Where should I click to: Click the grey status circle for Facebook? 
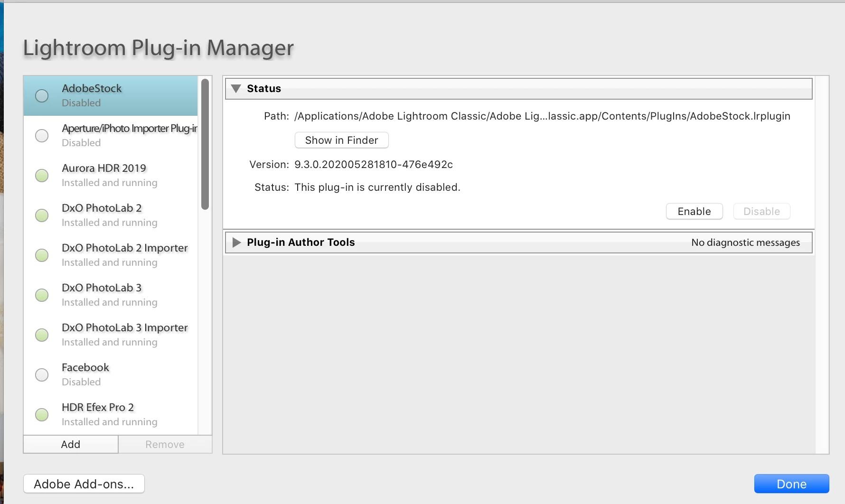click(42, 375)
